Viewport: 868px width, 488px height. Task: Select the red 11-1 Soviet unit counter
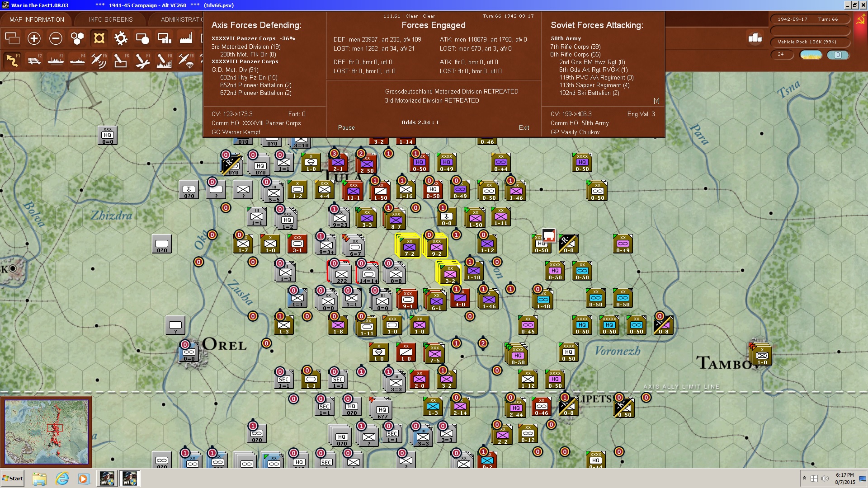click(x=353, y=191)
